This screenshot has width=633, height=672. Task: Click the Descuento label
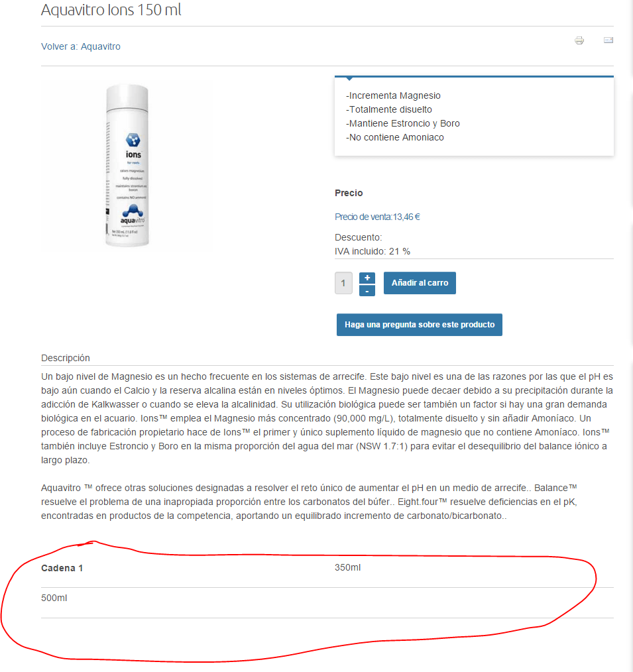coord(359,237)
